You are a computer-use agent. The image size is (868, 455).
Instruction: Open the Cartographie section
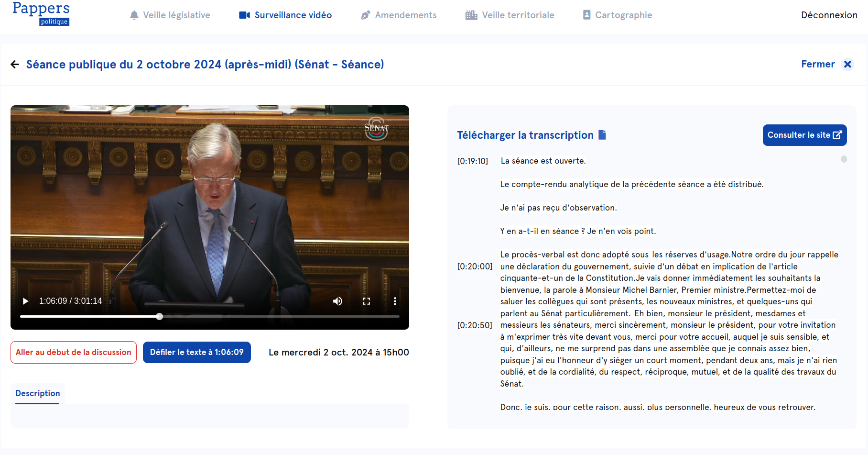617,15
